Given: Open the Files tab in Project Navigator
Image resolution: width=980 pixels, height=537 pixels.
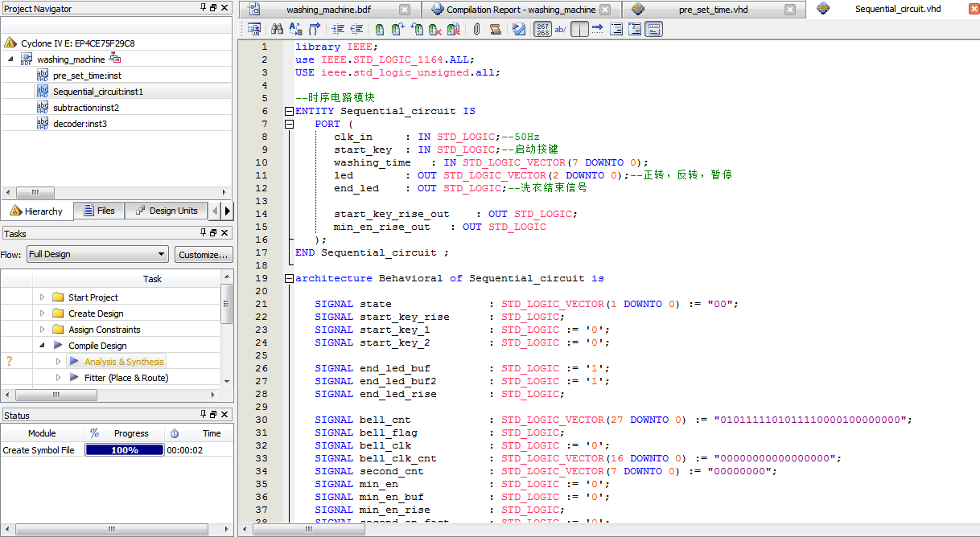Looking at the screenshot, I should (98, 211).
